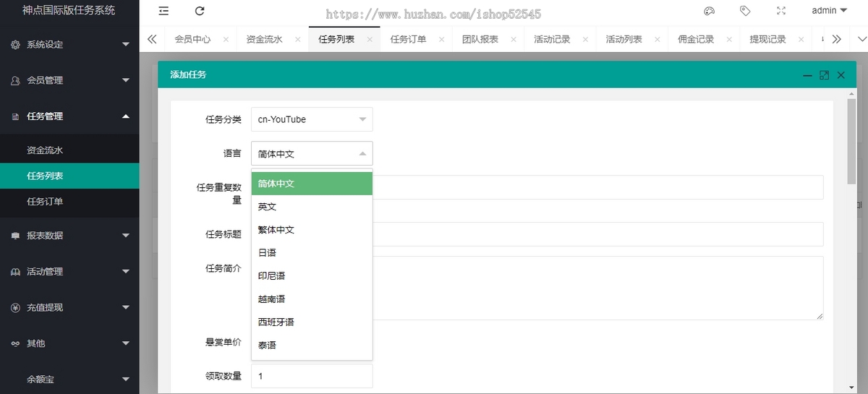Choose 泰语 from language list
This screenshot has width=868, height=394.
312,346
